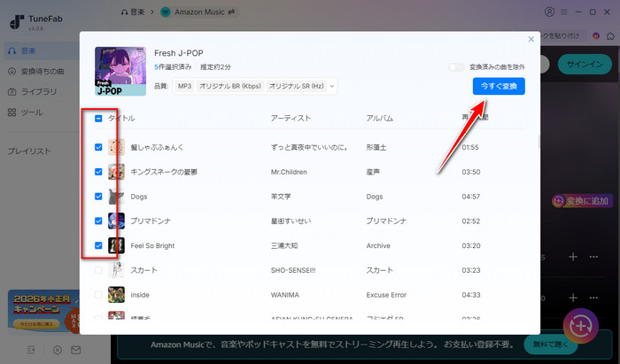Click Dogs album thumbnail
Image resolution: width=620 pixels, height=364 pixels.
pyautogui.click(x=116, y=197)
